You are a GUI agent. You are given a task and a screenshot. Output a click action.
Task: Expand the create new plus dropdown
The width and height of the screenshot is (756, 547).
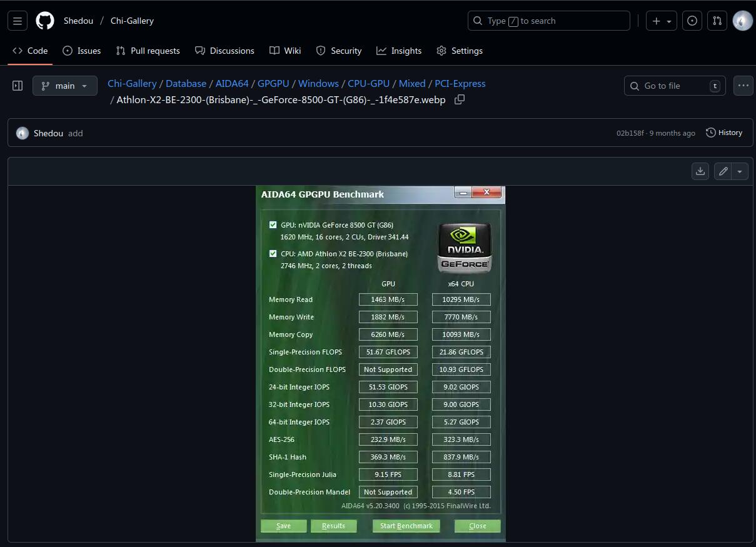coord(662,21)
